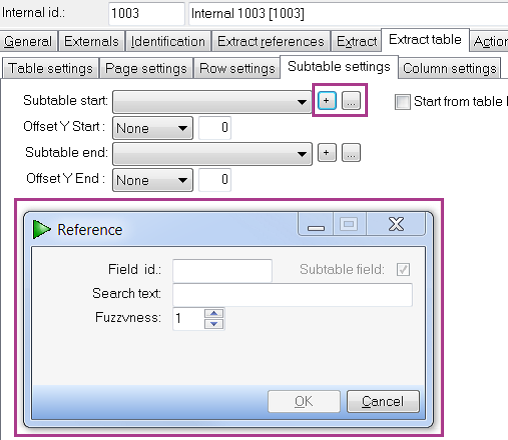This screenshot has height=440, width=508.
Task: Decrease Fuzzyness with the down arrow
Action: pyautogui.click(x=214, y=324)
